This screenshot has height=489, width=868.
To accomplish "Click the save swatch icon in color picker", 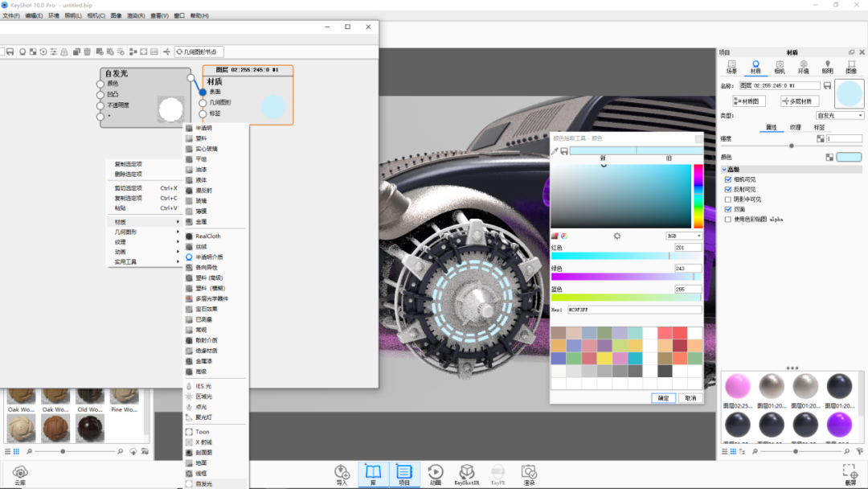I will click(x=564, y=150).
